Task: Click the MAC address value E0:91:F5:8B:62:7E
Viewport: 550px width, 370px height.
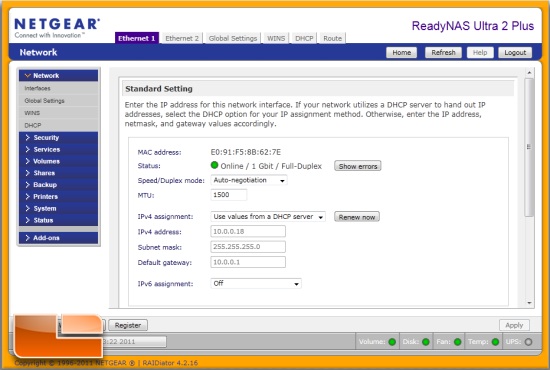Action: 246,152
